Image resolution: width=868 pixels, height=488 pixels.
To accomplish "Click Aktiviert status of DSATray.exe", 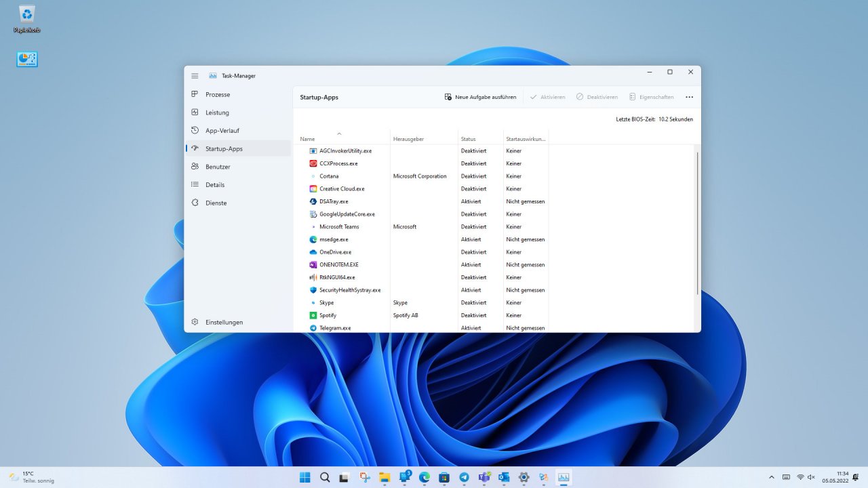I will point(471,201).
